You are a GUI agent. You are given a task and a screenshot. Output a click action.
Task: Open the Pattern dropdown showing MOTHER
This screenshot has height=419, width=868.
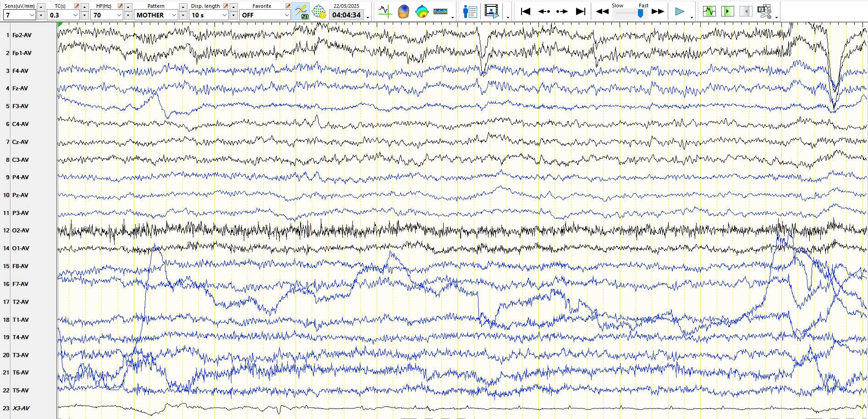pyautogui.click(x=174, y=15)
